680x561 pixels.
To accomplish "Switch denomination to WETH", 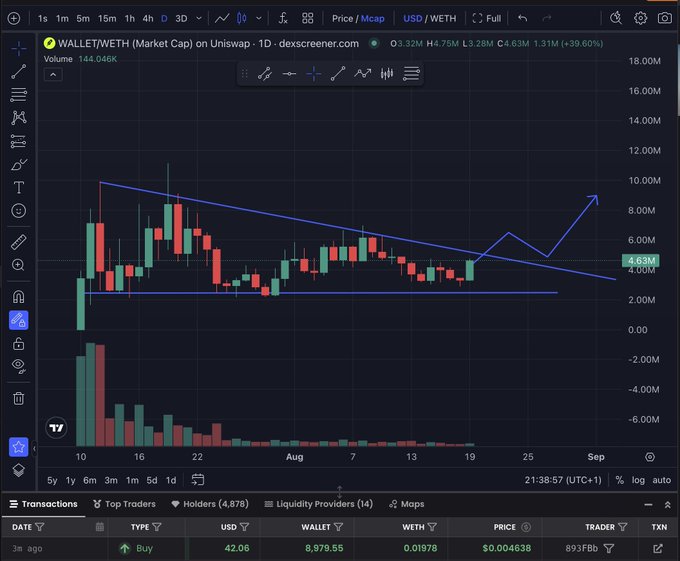I will click(443, 18).
